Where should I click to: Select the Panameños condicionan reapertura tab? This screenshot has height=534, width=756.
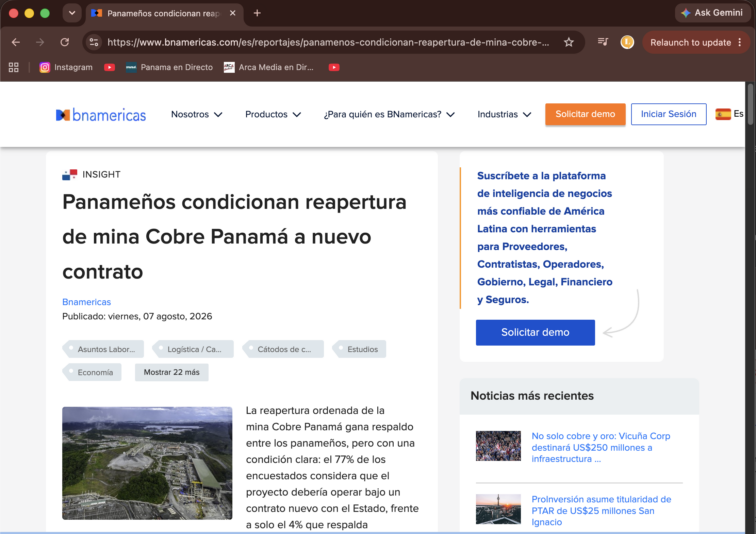pos(164,13)
